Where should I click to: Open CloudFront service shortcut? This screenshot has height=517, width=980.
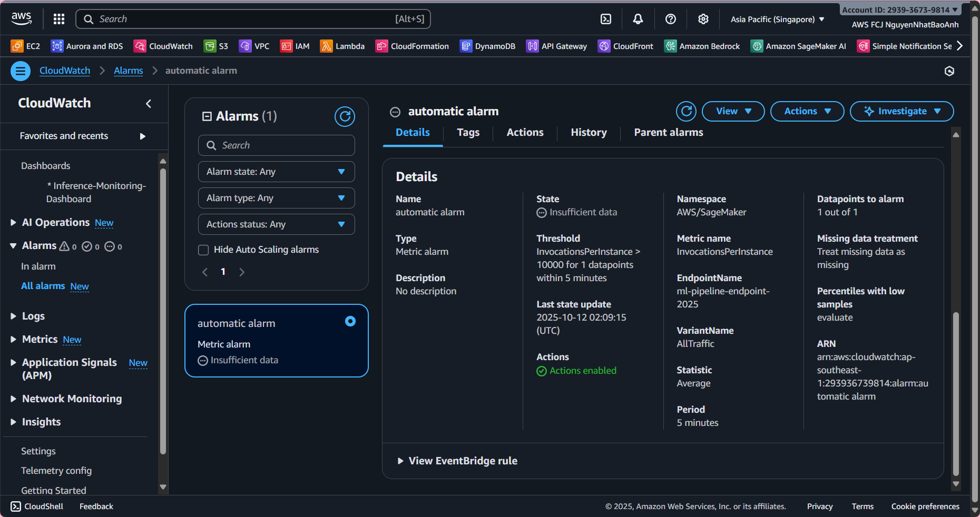point(625,46)
